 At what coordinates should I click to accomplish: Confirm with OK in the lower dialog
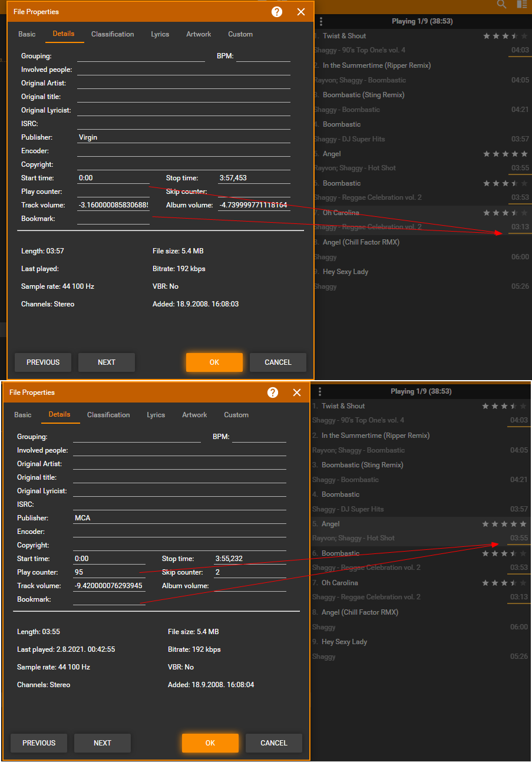pyautogui.click(x=210, y=743)
